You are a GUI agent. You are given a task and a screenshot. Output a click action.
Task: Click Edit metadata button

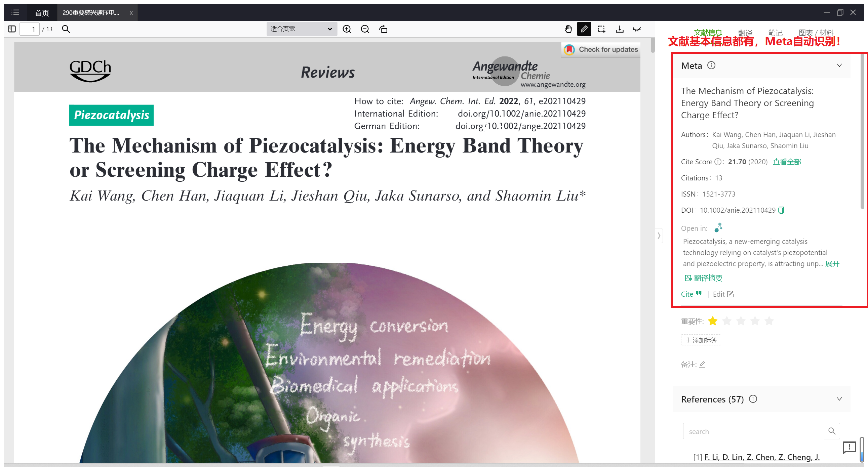[x=723, y=294]
